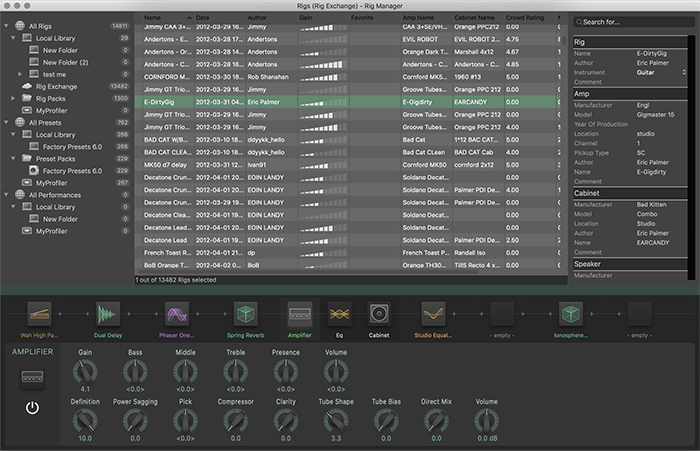
Task: Sort rigs by Author column header
Action: 271,18
